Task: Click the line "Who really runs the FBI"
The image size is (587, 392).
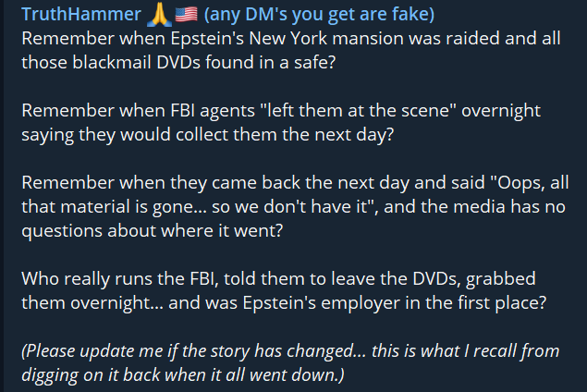Action: (278, 279)
